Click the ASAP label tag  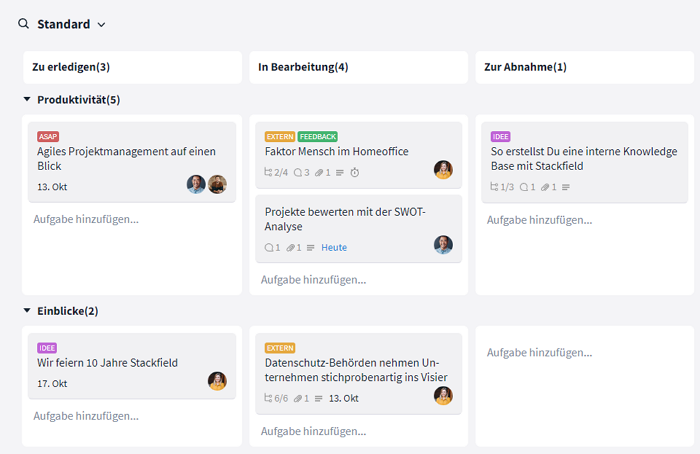point(48,136)
